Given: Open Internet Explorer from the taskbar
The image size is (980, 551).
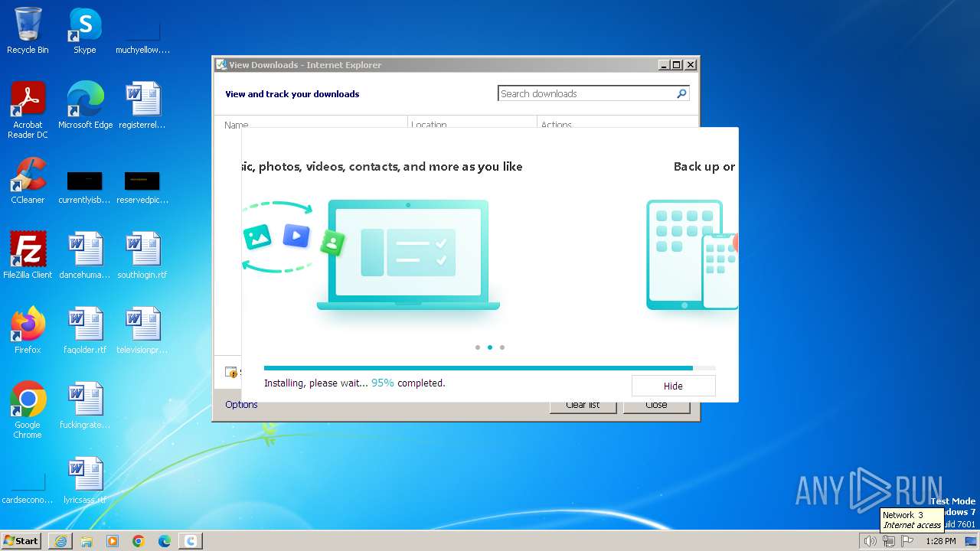Looking at the screenshot, I should pos(60,541).
